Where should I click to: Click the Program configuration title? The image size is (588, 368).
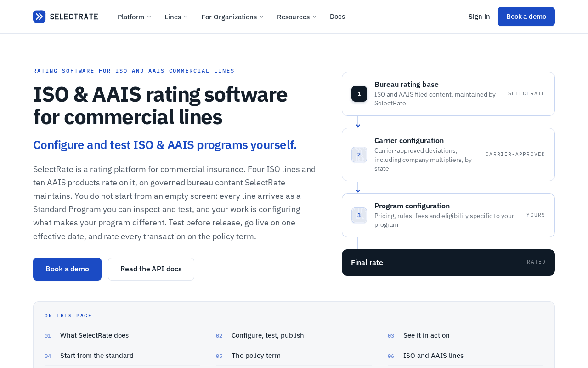412,206
